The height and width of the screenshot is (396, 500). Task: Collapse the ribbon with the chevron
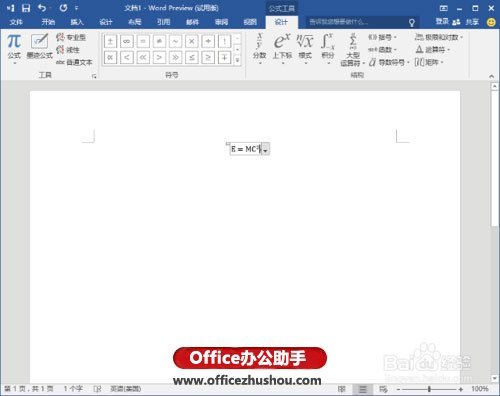[x=491, y=76]
